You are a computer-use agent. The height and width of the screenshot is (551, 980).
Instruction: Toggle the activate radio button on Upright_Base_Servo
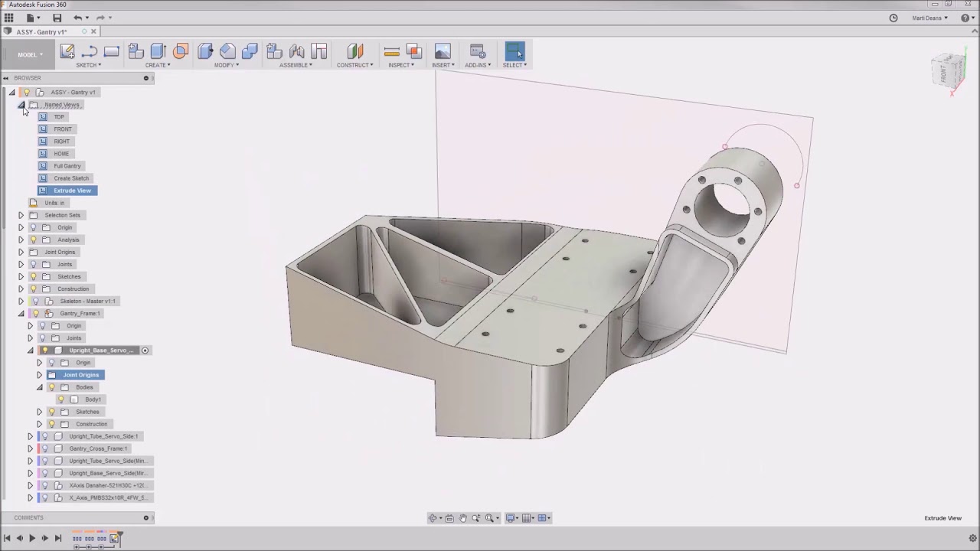coord(145,350)
